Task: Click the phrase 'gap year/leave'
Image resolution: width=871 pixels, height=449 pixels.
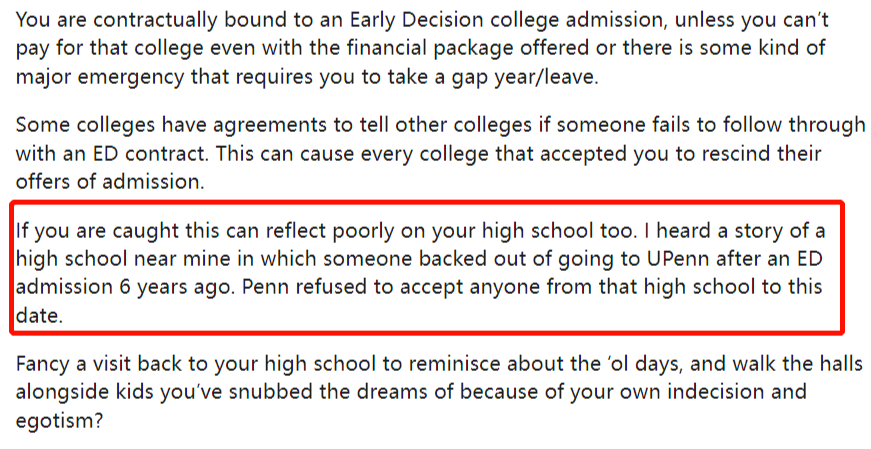Action: pyautogui.click(x=536, y=77)
